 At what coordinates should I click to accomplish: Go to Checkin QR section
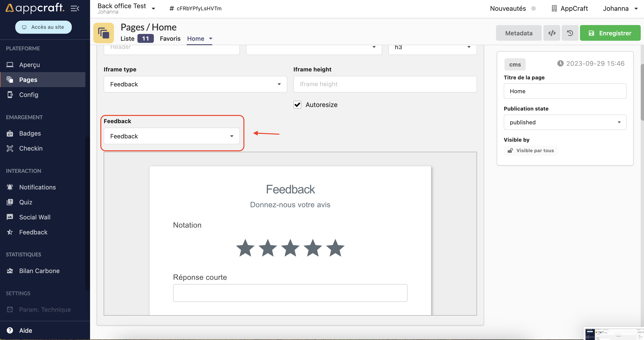(x=30, y=148)
